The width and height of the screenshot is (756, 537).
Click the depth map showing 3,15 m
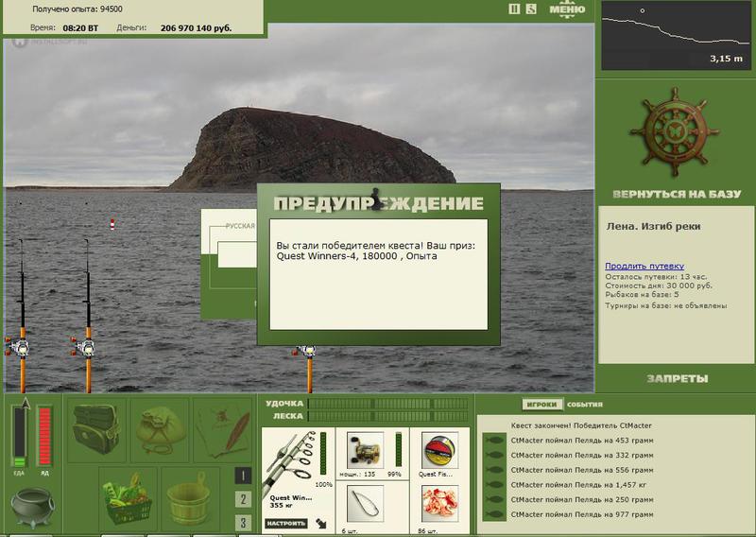[676, 35]
